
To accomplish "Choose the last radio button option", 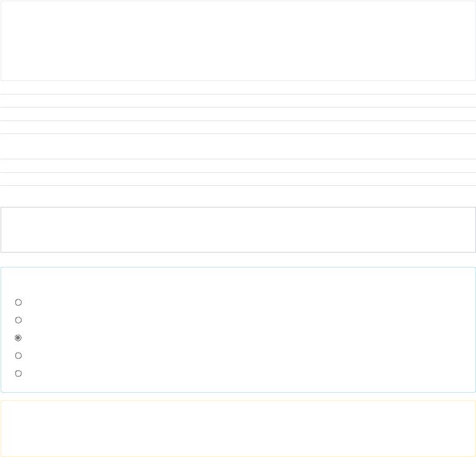I will pos(18,373).
